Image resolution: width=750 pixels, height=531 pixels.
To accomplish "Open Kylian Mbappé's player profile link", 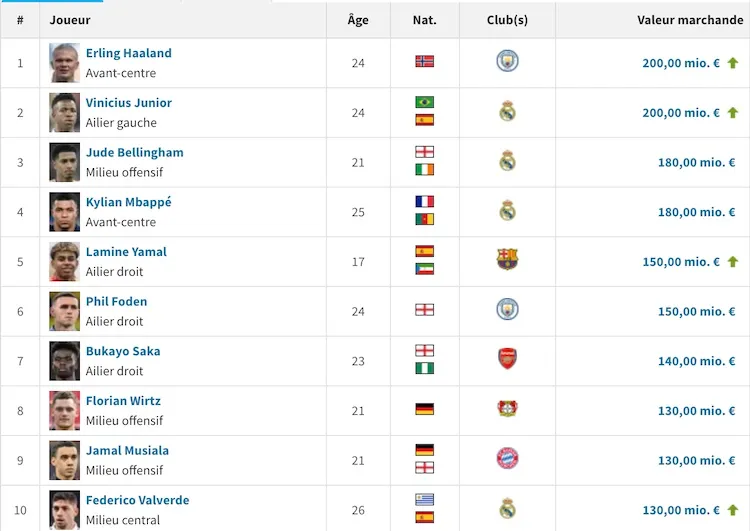I will click(x=128, y=202).
